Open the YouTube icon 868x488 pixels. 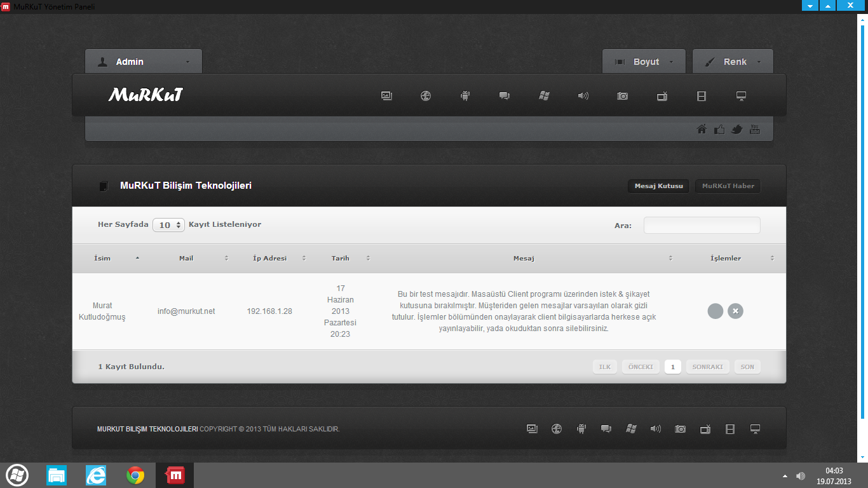tap(755, 130)
